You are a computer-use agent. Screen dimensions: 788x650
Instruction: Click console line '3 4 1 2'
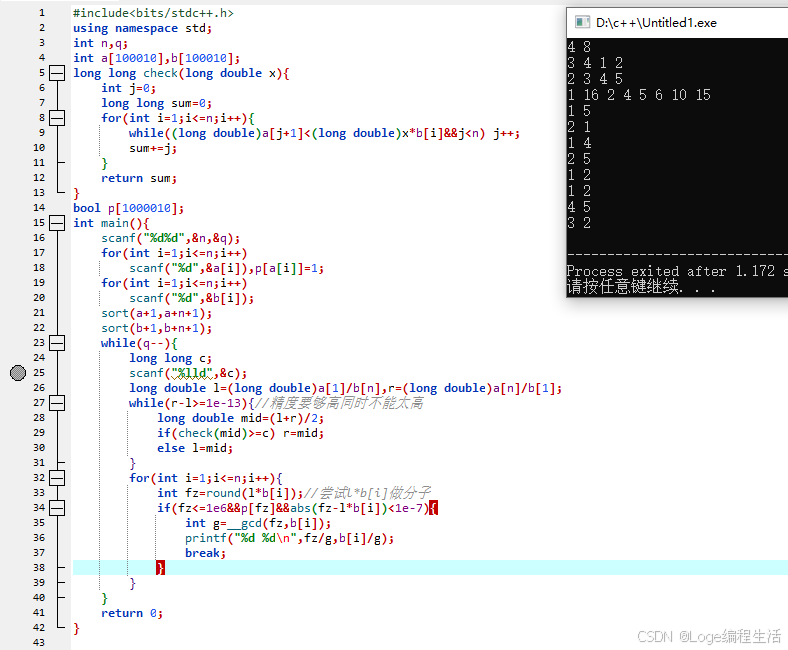click(x=596, y=63)
